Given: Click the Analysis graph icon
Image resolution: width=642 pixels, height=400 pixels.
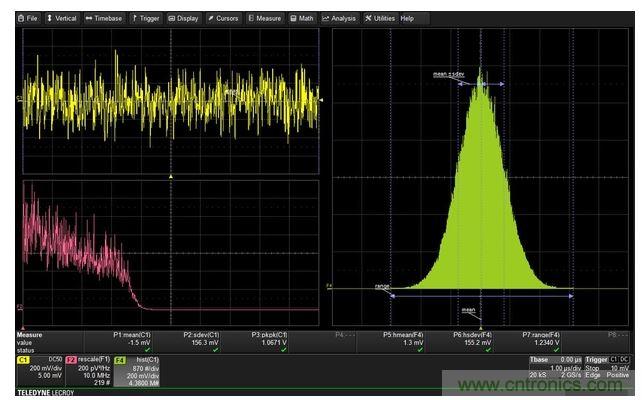Looking at the screenshot, I should 324,18.
